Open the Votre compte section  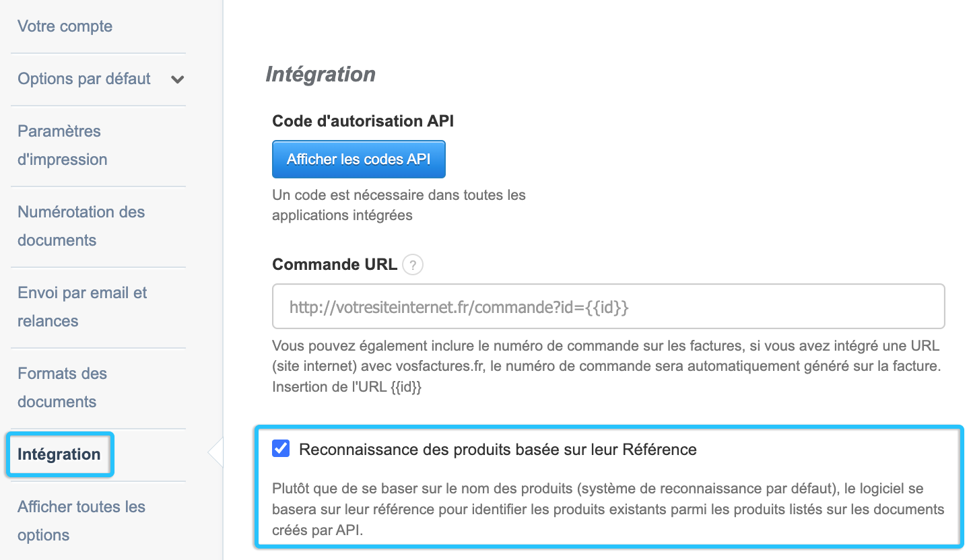[x=65, y=26]
